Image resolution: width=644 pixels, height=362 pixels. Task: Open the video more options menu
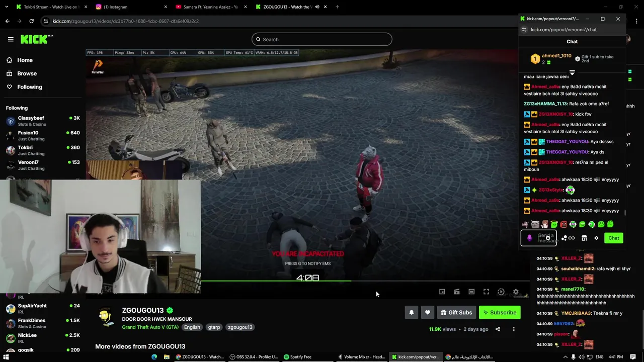coord(514,329)
